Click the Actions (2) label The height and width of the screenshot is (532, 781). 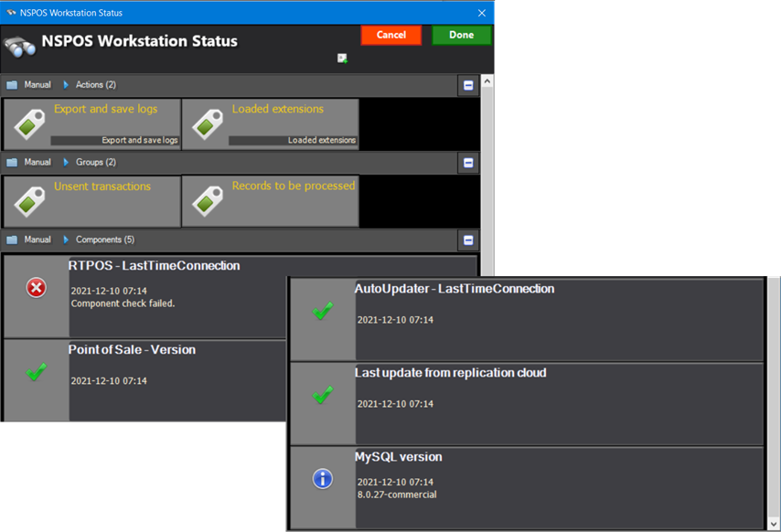click(x=96, y=85)
